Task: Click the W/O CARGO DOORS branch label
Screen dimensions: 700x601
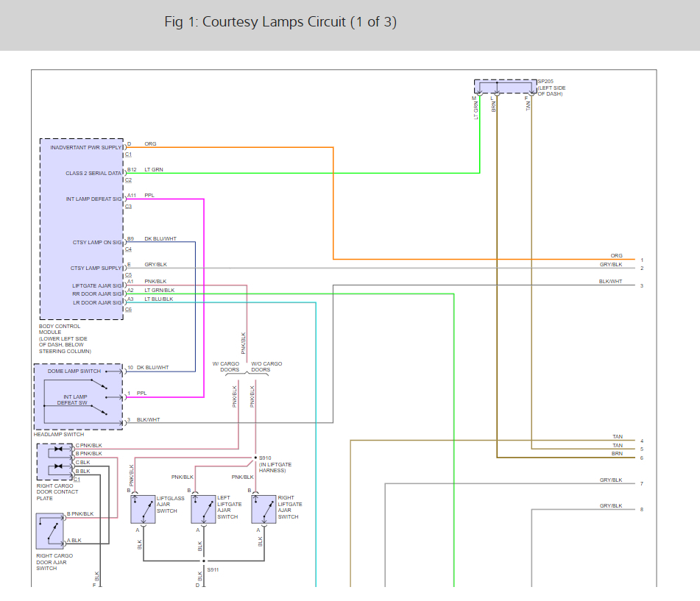Action: (266, 367)
